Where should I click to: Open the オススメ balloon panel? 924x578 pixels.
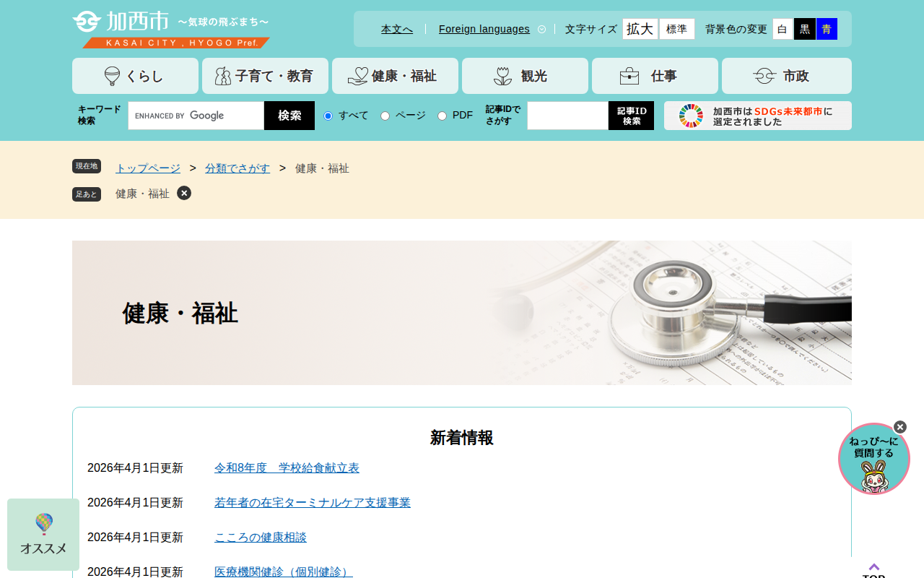[43, 535]
